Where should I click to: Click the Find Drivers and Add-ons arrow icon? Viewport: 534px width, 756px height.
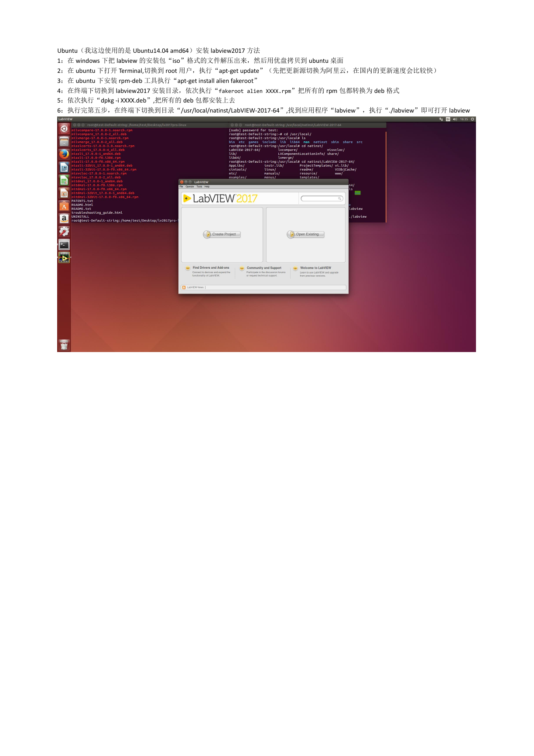click(x=188, y=268)
